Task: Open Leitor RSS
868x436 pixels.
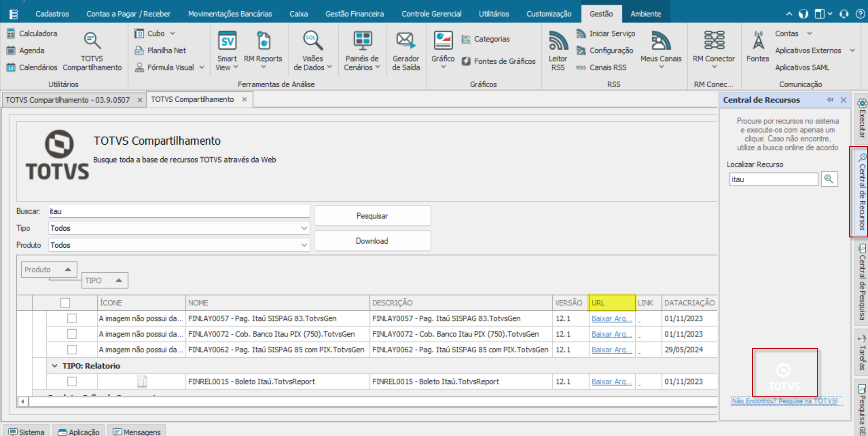Action: tap(558, 51)
